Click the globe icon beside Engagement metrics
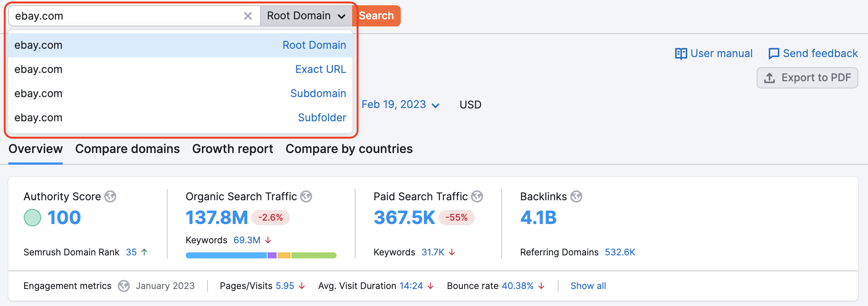The height and width of the screenshot is (306, 868). click(x=124, y=286)
